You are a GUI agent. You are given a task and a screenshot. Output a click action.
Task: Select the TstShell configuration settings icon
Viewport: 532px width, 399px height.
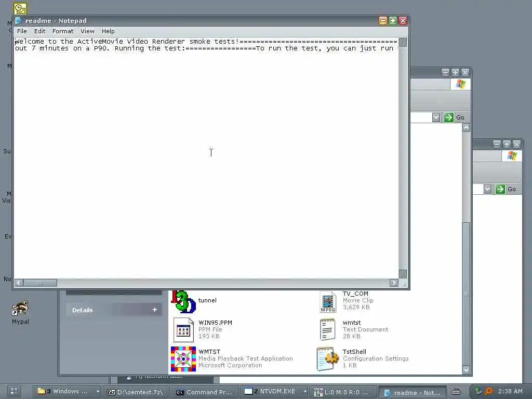click(x=327, y=358)
